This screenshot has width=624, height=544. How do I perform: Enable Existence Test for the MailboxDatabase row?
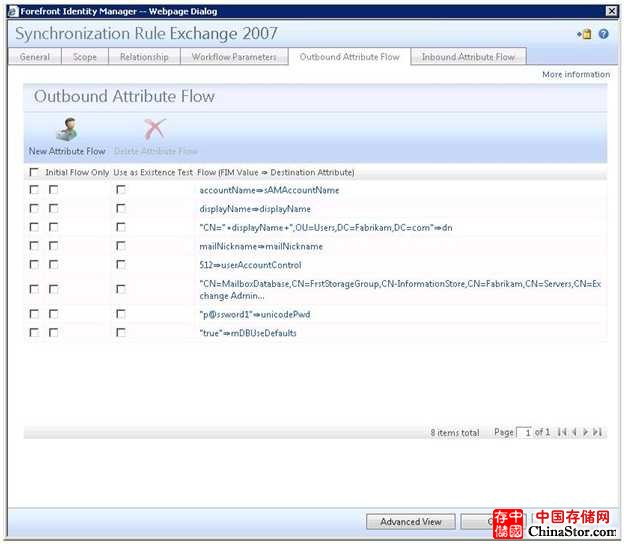pos(121,289)
